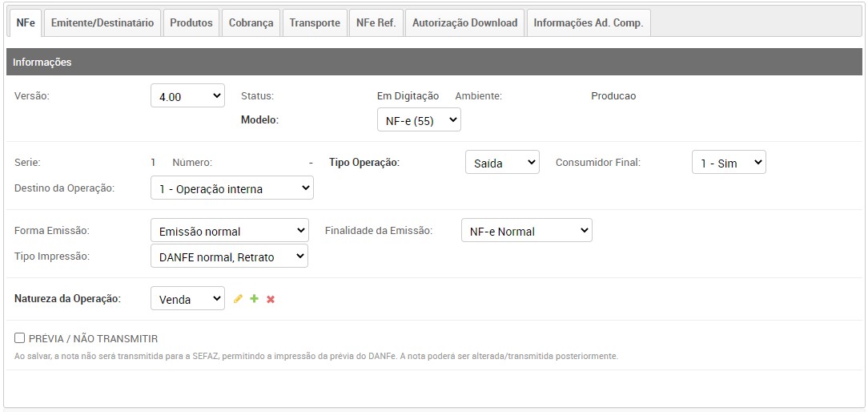Add new Natureza da Operação with plus icon
Screen dimensions: 868x412
pyautogui.click(x=254, y=299)
